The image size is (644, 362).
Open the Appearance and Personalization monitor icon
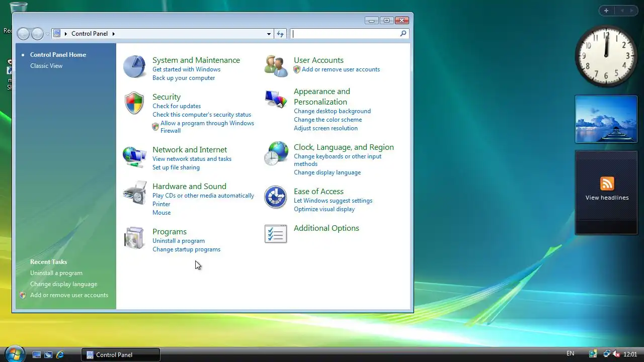pyautogui.click(x=276, y=99)
